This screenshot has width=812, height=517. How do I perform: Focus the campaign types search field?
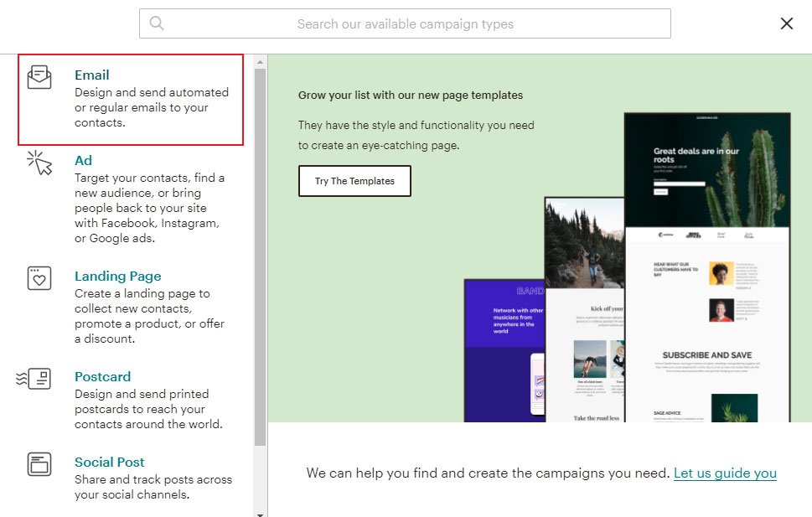(405, 23)
